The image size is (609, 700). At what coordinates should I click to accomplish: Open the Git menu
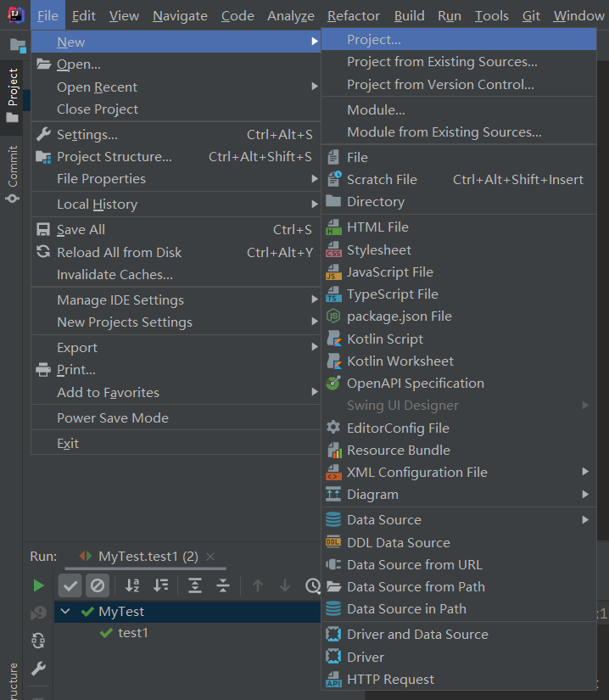point(531,15)
